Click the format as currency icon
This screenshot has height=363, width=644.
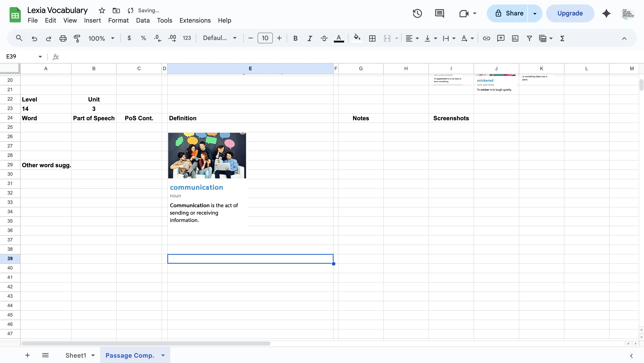pyautogui.click(x=129, y=38)
